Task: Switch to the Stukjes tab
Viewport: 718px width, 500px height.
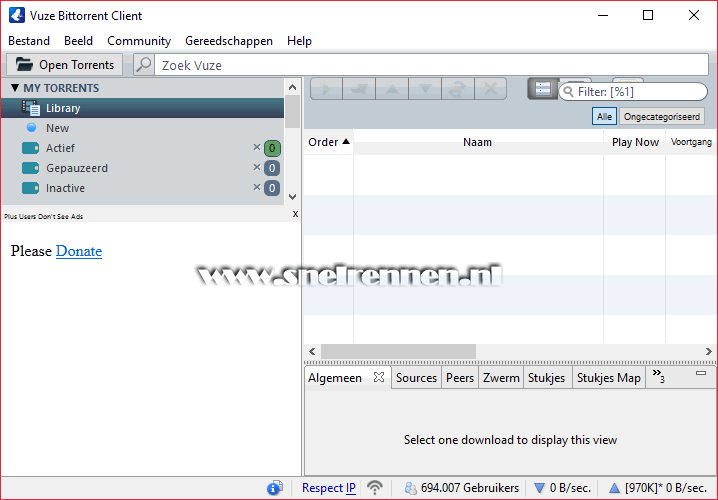Action: pyautogui.click(x=546, y=378)
